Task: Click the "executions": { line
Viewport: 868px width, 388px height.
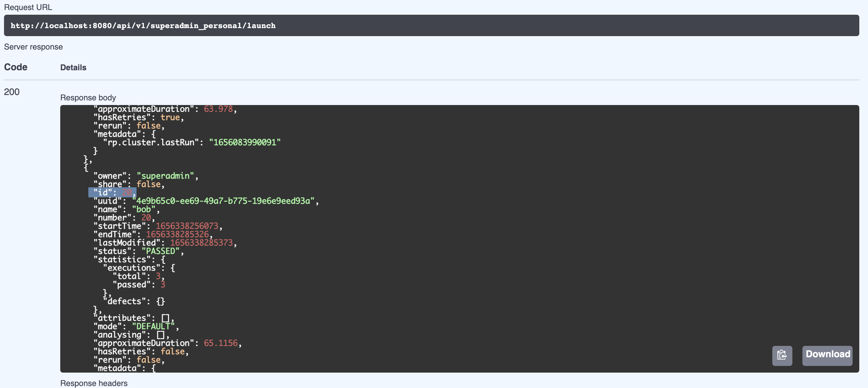Action: pos(139,268)
